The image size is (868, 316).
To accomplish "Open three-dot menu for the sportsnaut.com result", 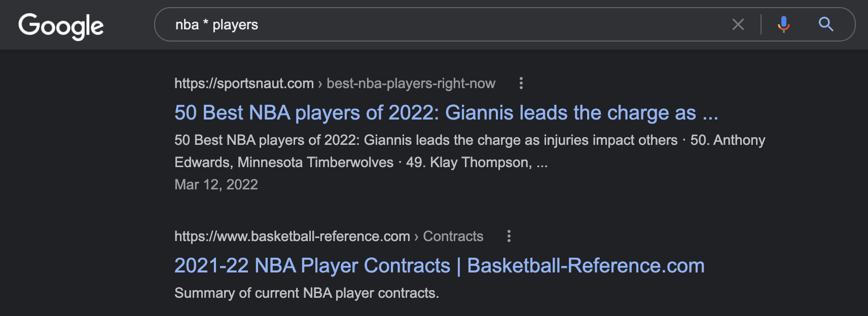I will [x=521, y=83].
